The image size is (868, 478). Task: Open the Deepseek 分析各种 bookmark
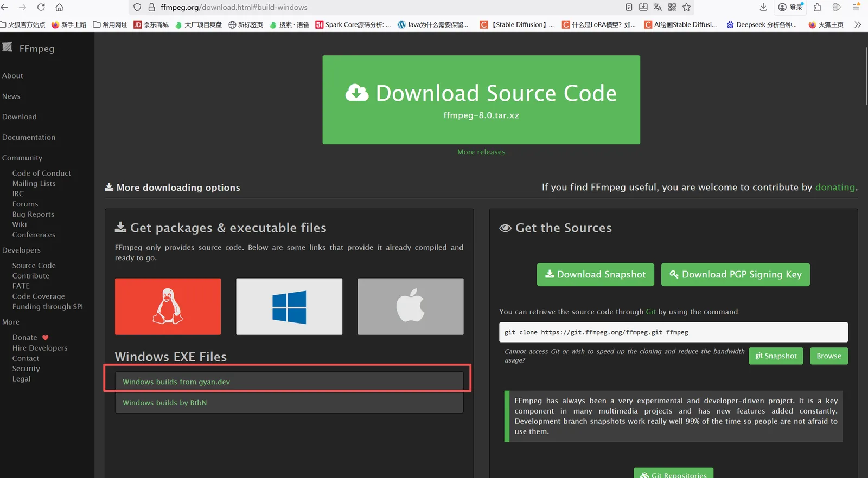coord(762,24)
